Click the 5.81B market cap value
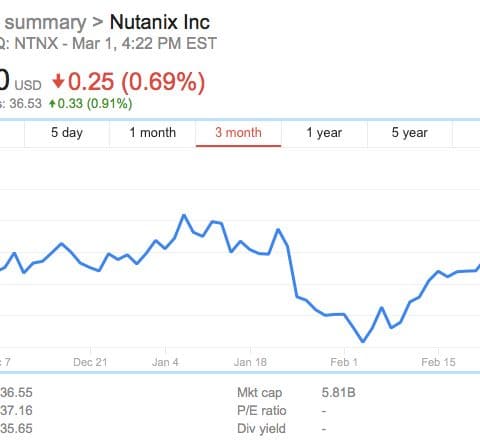Image resolution: width=480 pixels, height=445 pixels. pos(338,393)
